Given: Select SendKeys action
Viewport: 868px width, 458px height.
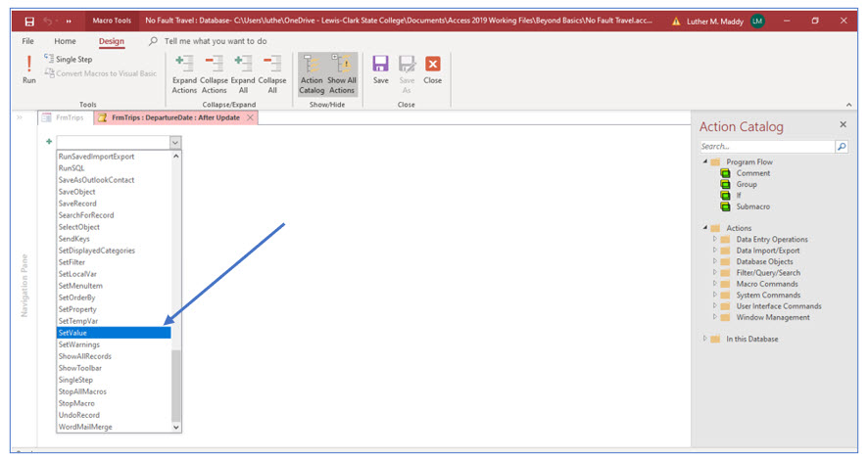Looking at the screenshot, I should pyautogui.click(x=114, y=239).
